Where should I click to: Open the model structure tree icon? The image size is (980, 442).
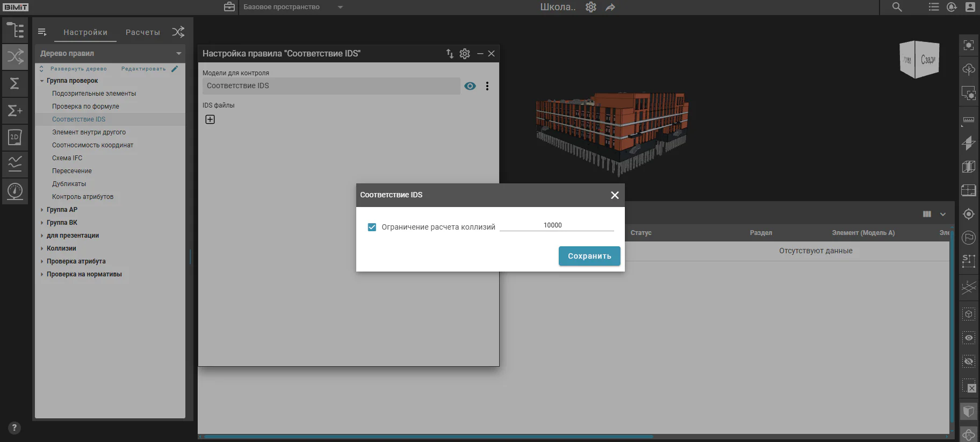point(15,30)
